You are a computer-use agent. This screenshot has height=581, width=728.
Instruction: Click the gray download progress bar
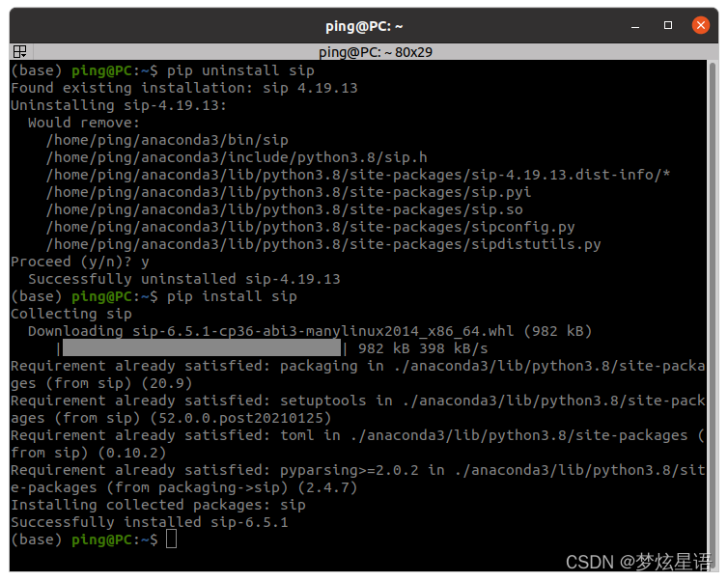click(202, 348)
